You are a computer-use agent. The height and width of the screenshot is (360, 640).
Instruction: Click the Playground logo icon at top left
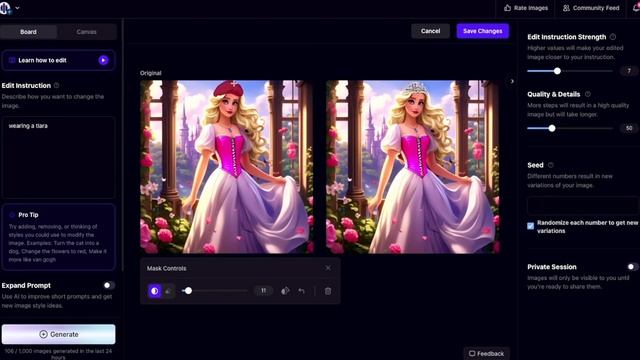point(5,8)
